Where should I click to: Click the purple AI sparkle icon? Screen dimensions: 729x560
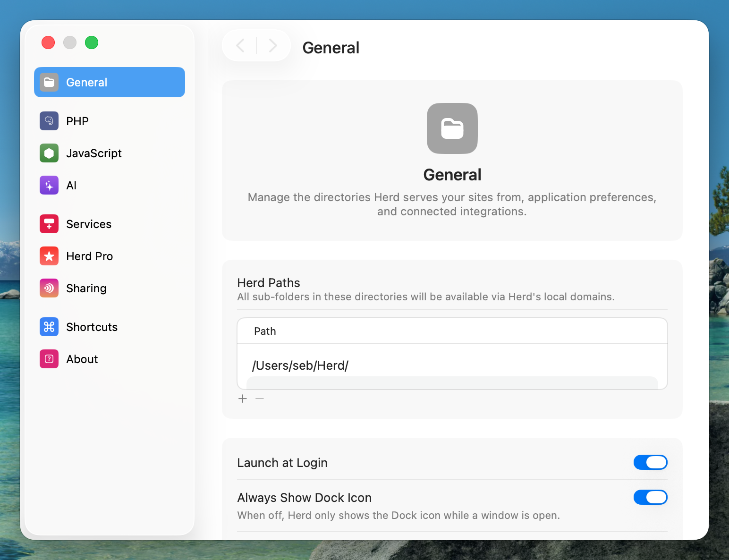[x=49, y=185]
